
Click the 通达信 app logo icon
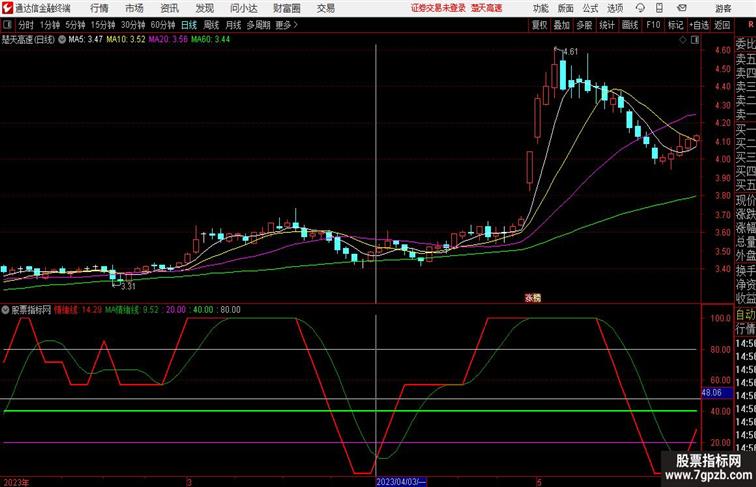pyautogui.click(x=7, y=8)
